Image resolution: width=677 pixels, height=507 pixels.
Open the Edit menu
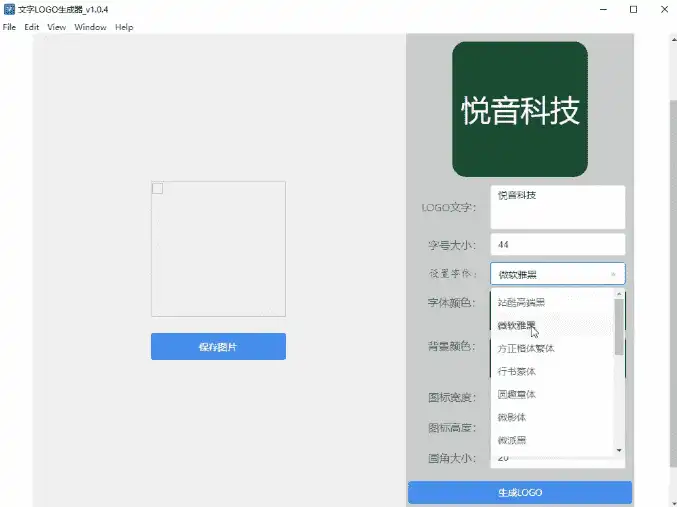click(32, 27)
